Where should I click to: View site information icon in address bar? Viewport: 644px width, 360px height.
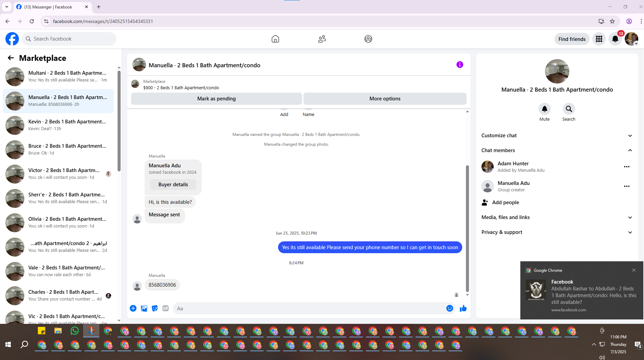pyautogui.click(x=46, y=21)
